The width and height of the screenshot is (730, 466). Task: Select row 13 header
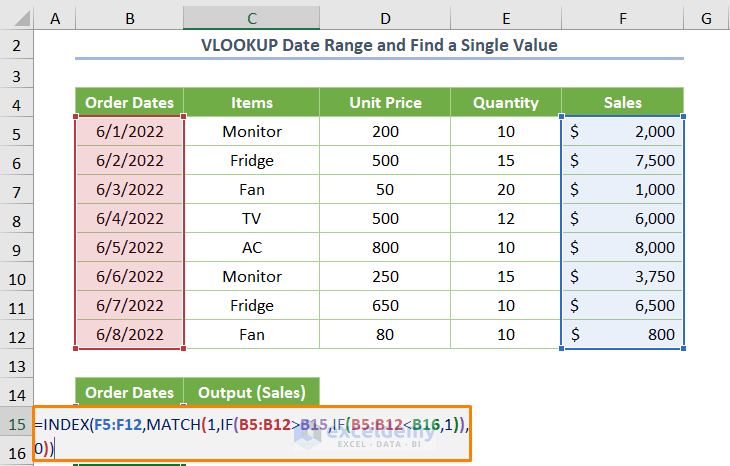point(17,364)
